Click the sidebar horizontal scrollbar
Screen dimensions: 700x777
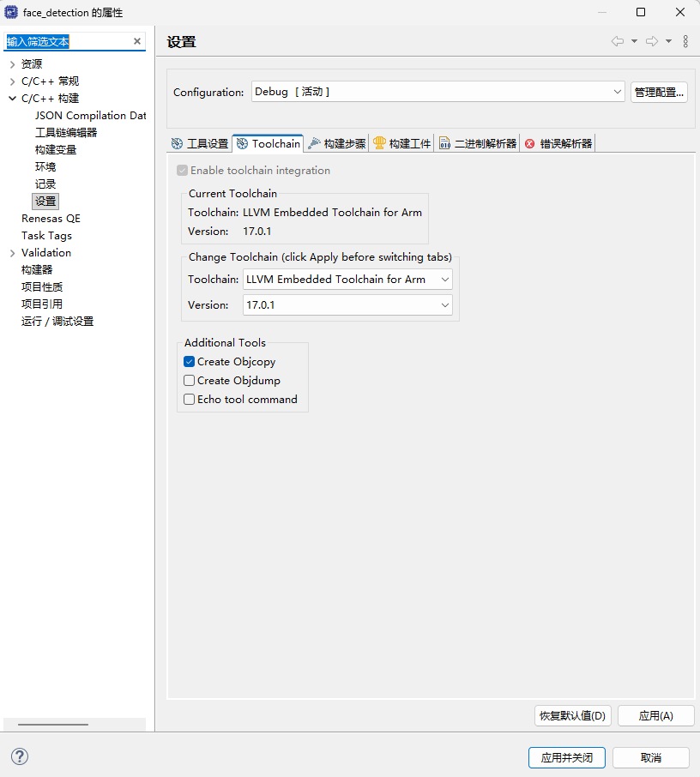coord(53,725)
